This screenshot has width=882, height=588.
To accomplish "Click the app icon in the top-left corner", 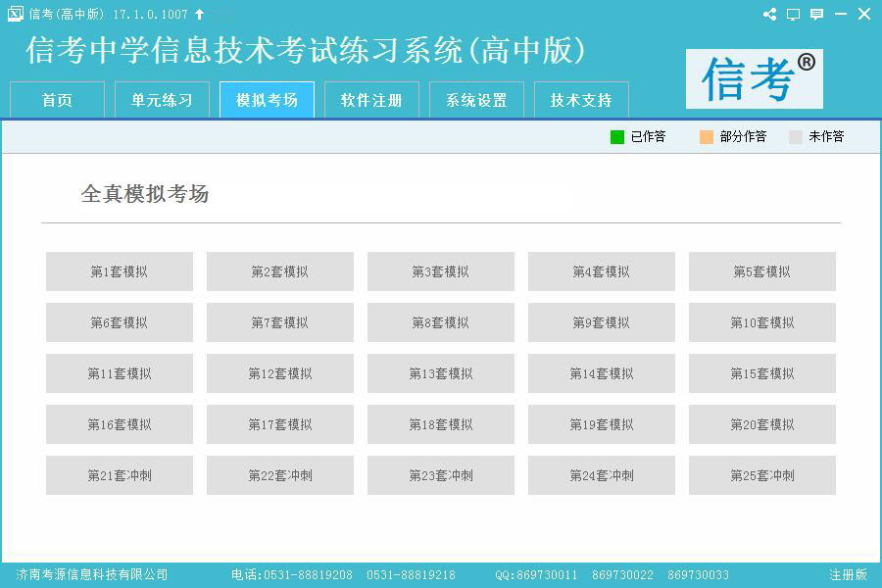I will click(15, 14).
